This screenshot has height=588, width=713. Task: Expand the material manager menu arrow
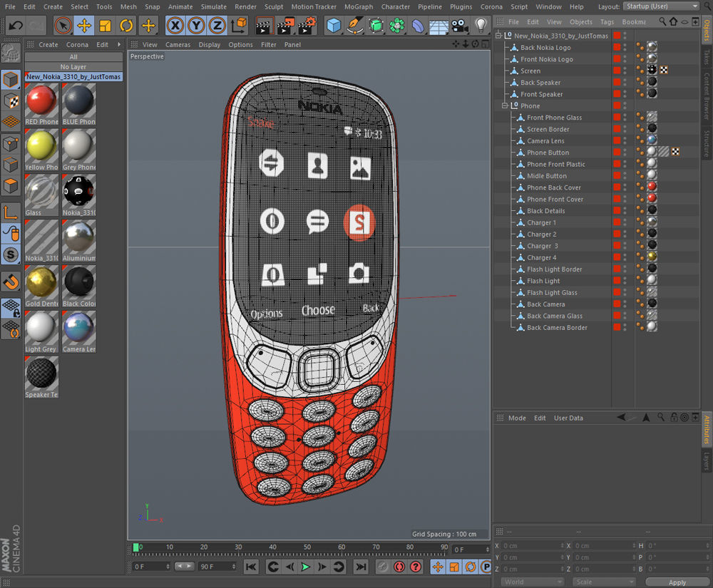[x=119, y=44]
